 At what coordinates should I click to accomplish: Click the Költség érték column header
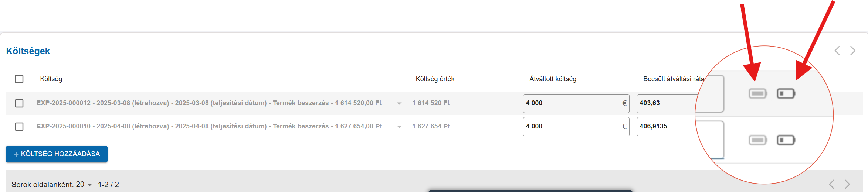coord(435,79)
